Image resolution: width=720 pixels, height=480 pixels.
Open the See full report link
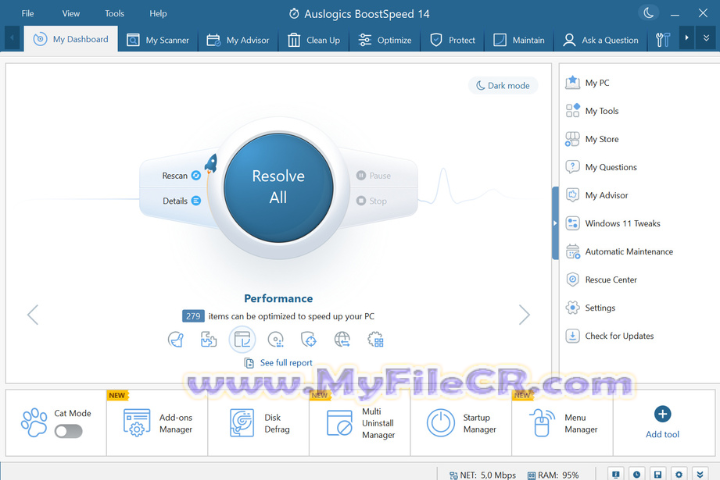click(278, 363)
